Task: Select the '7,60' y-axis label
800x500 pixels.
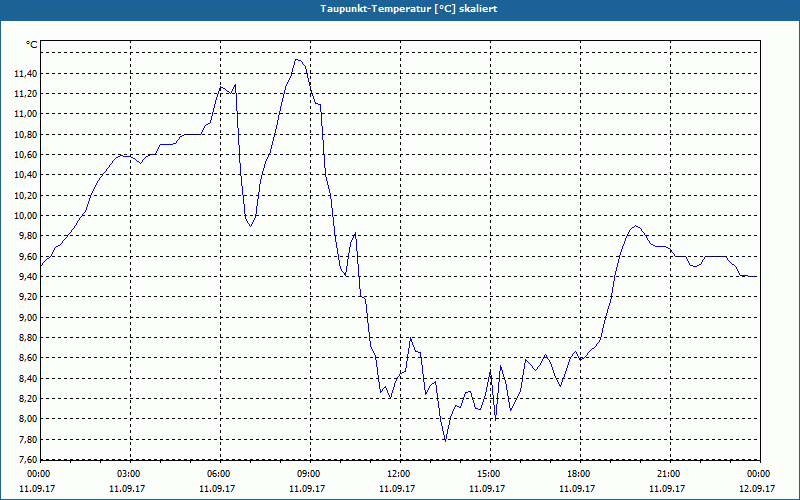Action: (x=28, y=460)
